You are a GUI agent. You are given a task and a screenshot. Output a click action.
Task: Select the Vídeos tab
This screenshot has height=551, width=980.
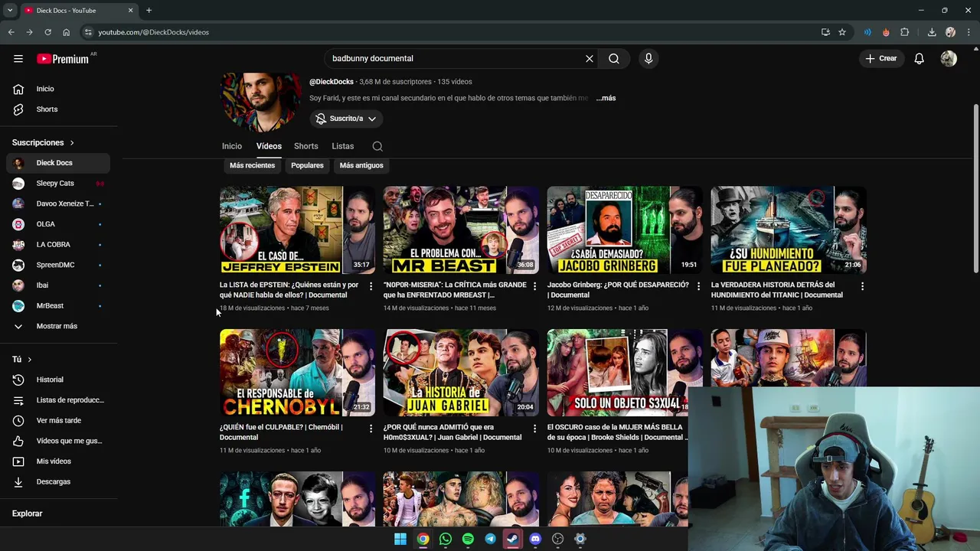click(269, 146)
